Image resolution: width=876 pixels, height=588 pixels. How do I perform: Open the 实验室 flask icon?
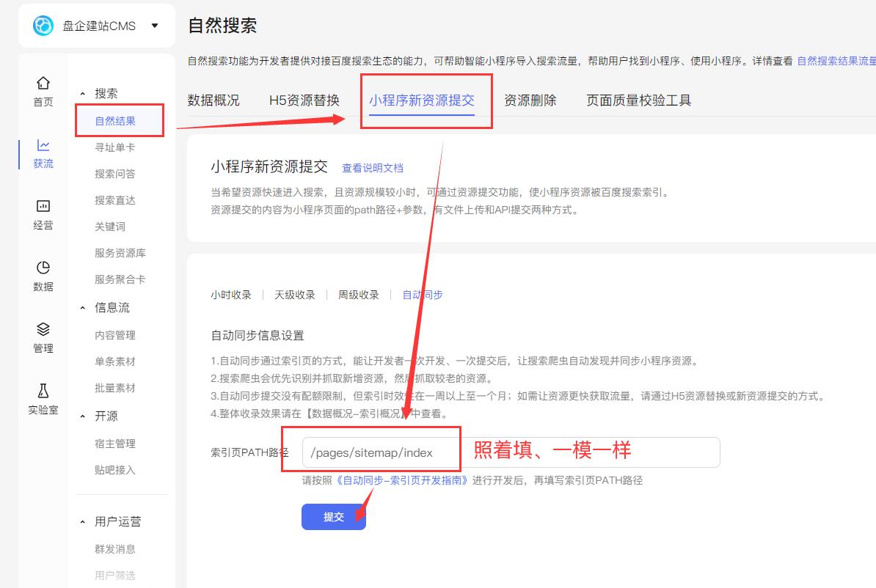(x=43, y=390)
